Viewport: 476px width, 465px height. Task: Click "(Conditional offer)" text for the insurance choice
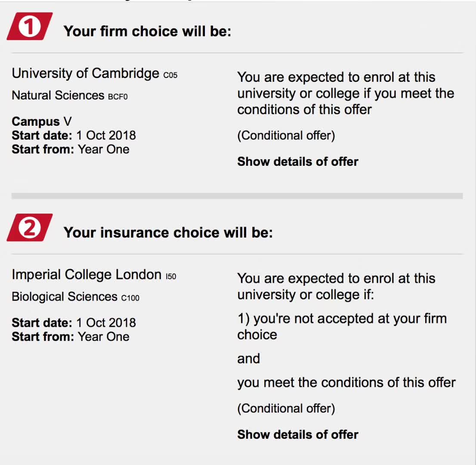click(286, 409)
